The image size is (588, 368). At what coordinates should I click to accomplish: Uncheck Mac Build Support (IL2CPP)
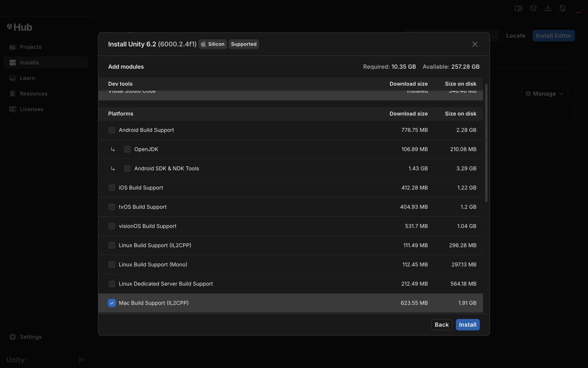[112, 303]
